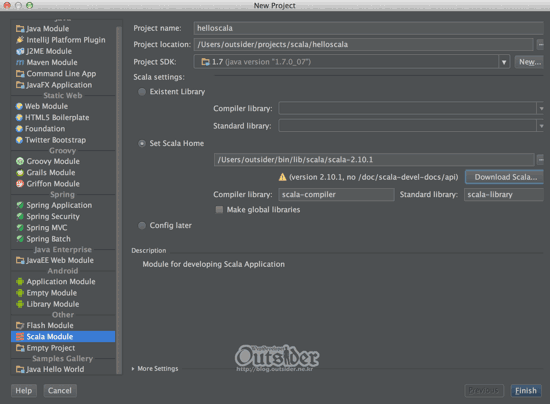Choose the Java Hello World sample icon

20,369
